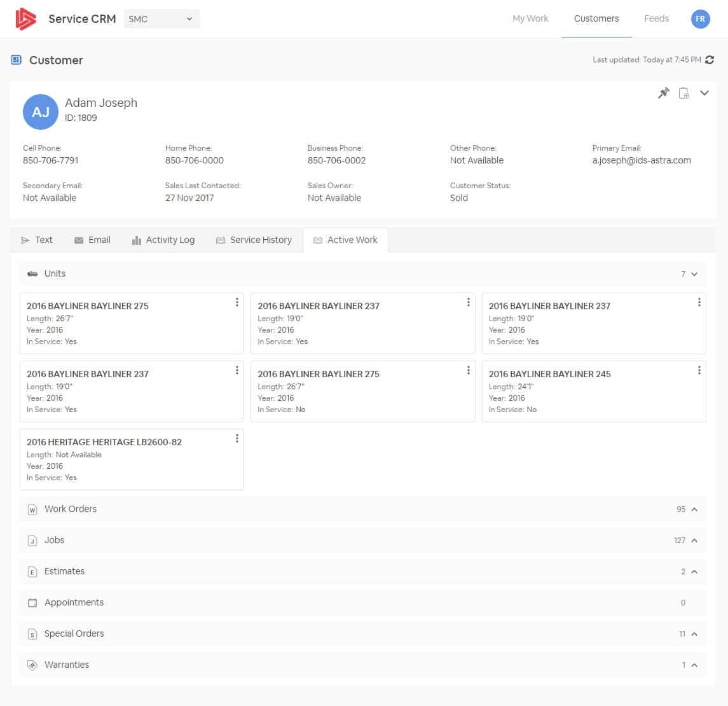Open the Activity Log tab
The width and height of the screenshot is (728, 706).
coord(163,240)
